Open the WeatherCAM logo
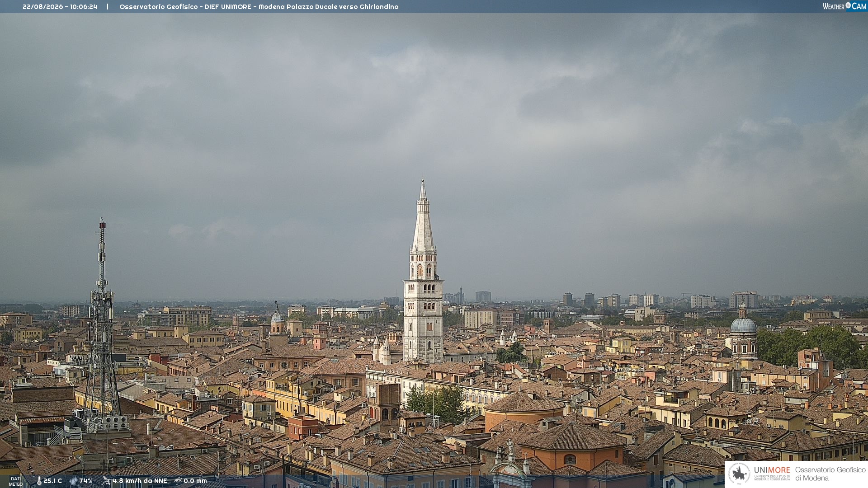This screenshot has width=868, height=488. 844,6
